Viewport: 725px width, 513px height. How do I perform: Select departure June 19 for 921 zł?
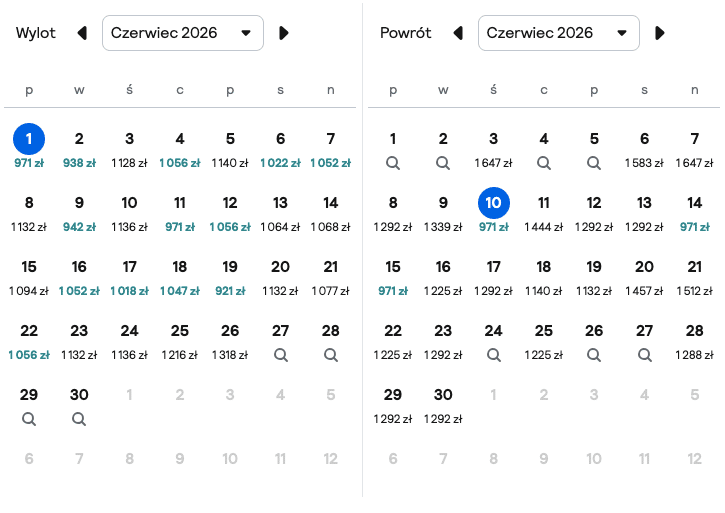[230, 278]
